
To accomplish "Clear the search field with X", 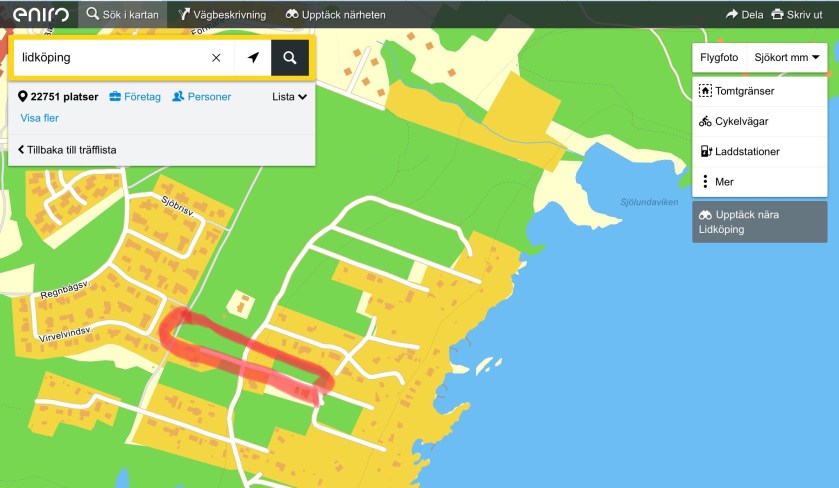I will (x=216, y=58).
